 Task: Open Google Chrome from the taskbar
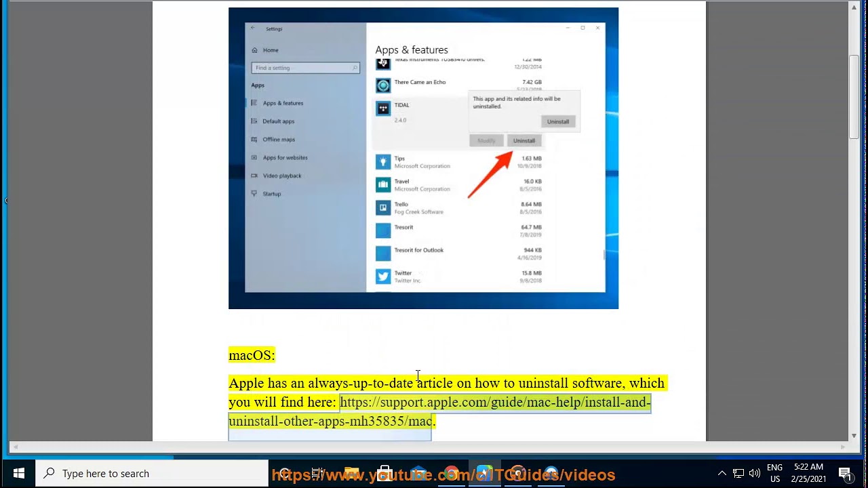(451, 474)
